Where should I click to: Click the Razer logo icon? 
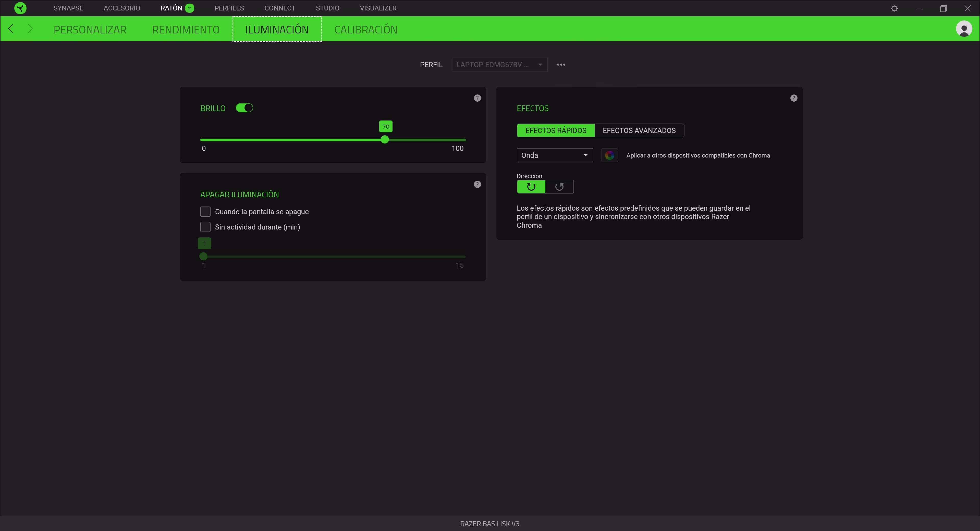click(20, 8)
